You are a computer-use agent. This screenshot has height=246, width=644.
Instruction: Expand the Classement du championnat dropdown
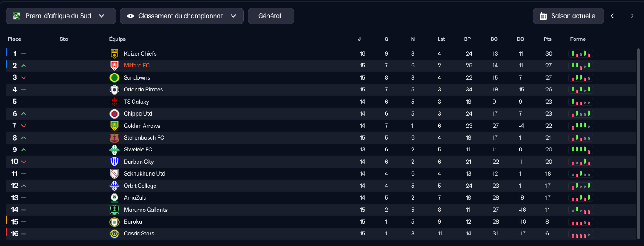182,16
